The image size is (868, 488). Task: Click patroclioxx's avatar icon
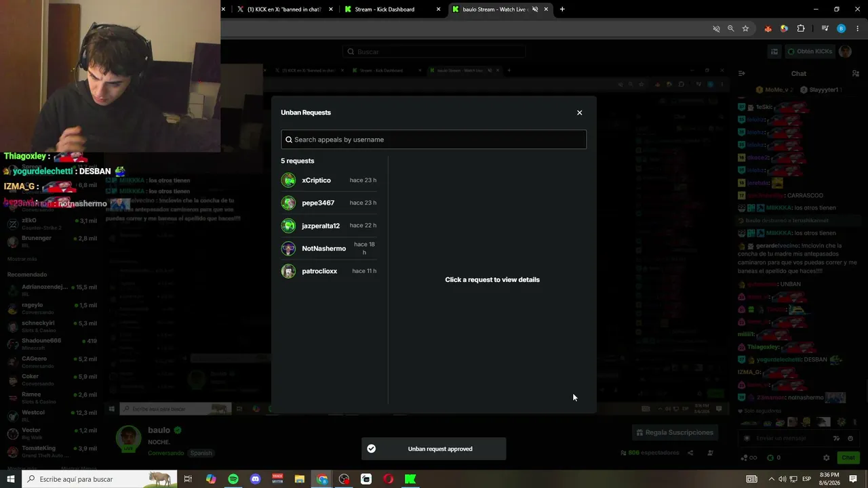[289, 271]
